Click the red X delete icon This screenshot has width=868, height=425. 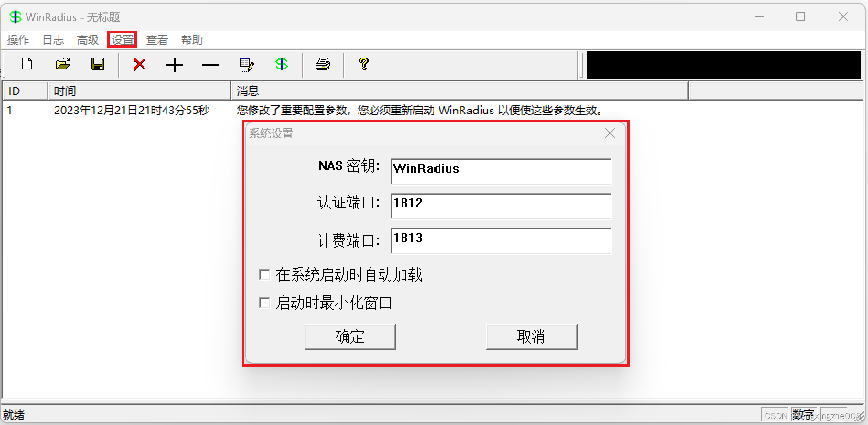(x=139, y=64)
